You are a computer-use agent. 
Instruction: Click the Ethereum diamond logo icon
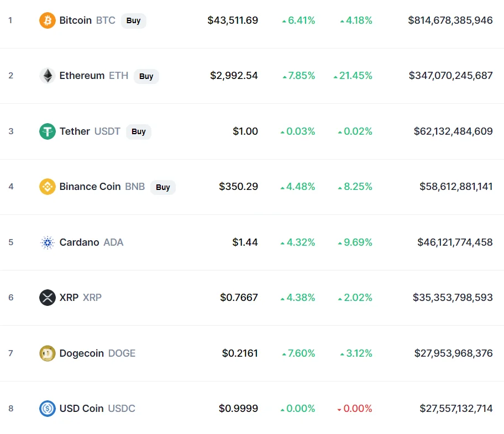[x=48, y=76]
